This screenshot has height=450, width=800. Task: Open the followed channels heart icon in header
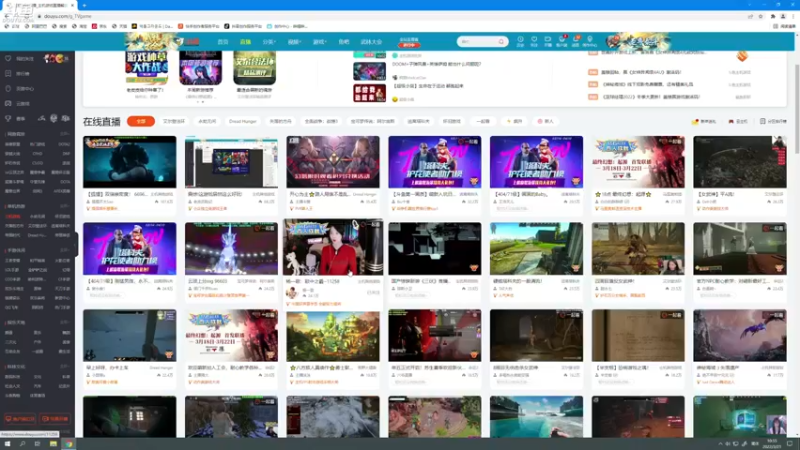pyautogui.click(x=534, y=41)
